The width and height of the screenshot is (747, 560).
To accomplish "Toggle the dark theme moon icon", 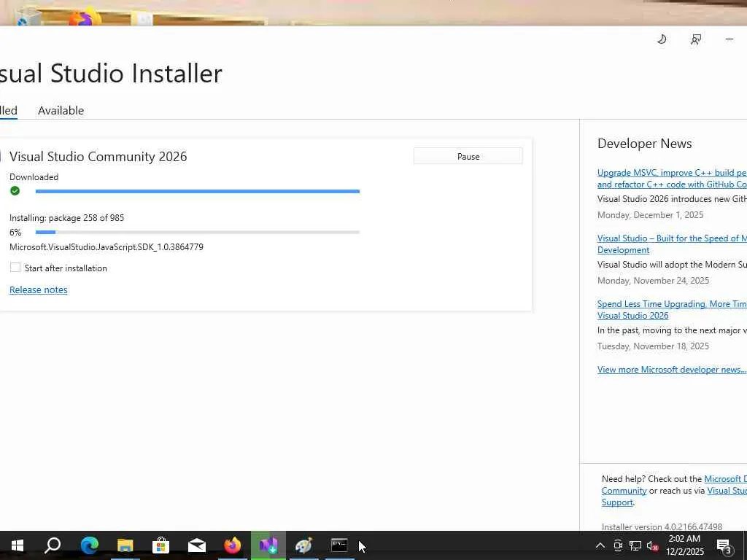I will coord(662,39).
